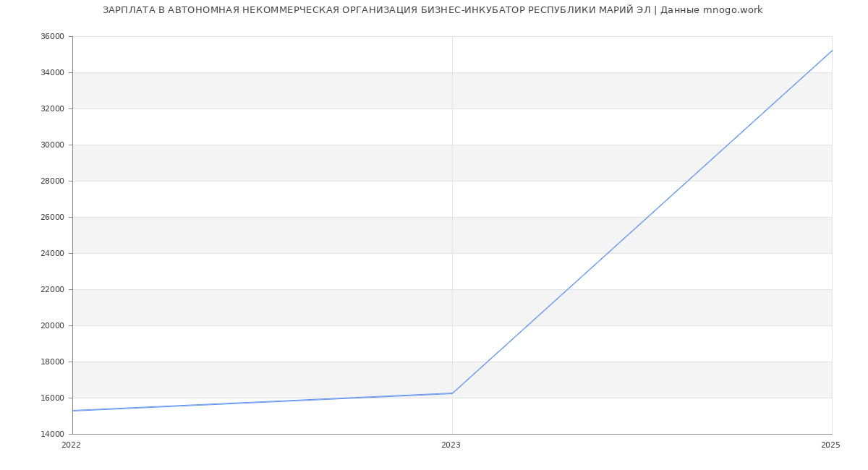Image resolution: width=868 pixels, height=470 pixels.
Task: Select the 34000 y-axis label
Action: coord(52,73)
